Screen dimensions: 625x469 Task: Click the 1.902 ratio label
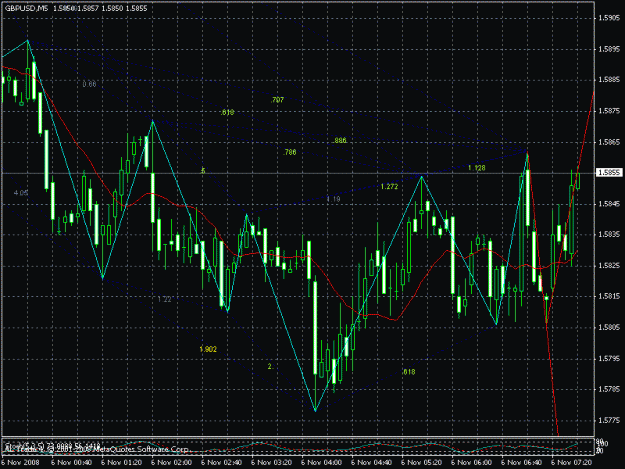[208, 349]
